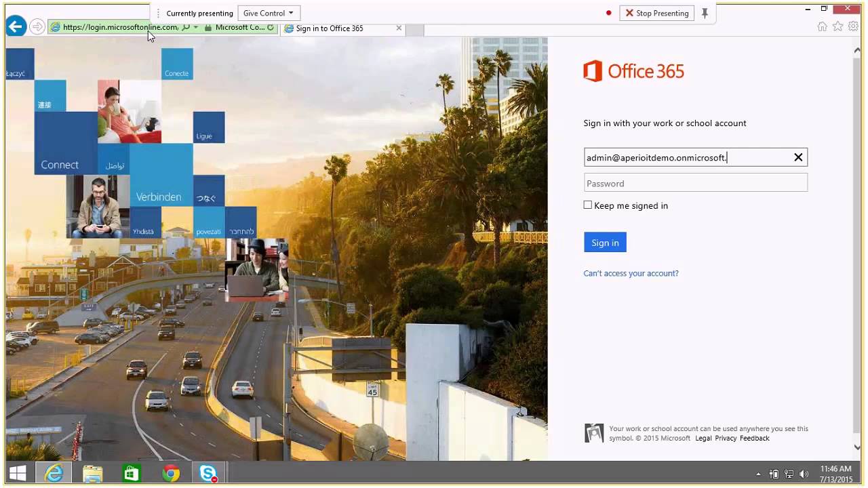Open Favorites with the star icon
The height and width of the screenshot is (488, 868).
pos(837,26)
